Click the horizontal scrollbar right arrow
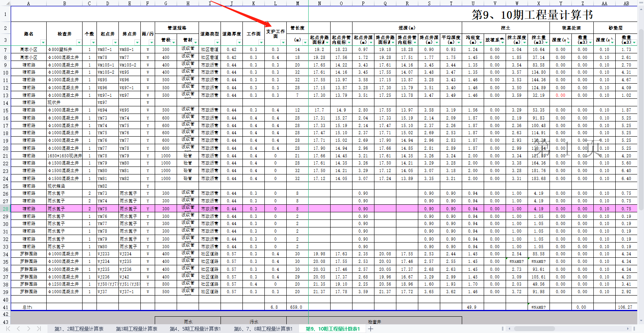The height and width of the screenshot is (333, 644). (628, 329)
